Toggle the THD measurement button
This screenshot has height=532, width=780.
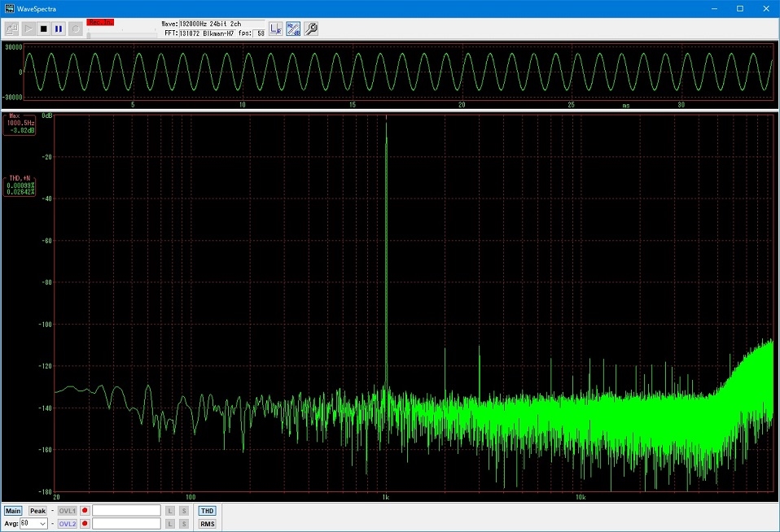click(207, 511)
